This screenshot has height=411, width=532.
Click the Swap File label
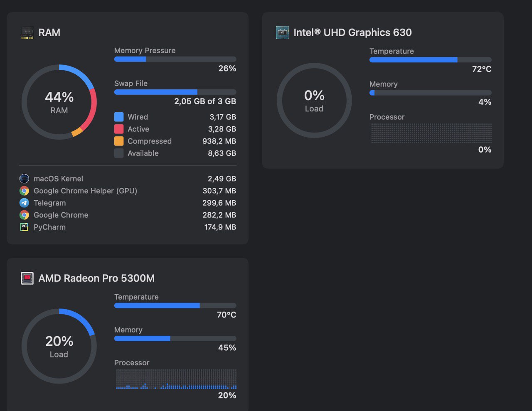131,83
